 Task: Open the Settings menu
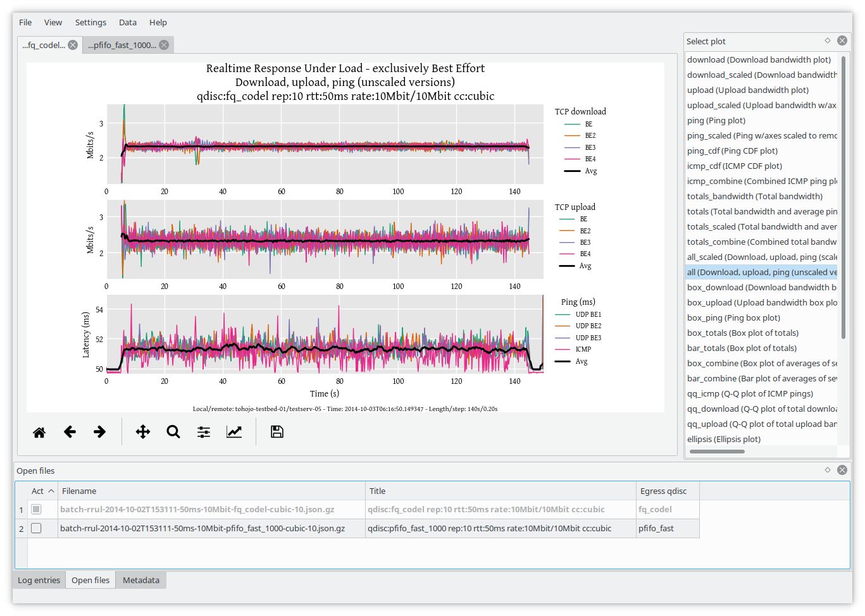(90, 22)
